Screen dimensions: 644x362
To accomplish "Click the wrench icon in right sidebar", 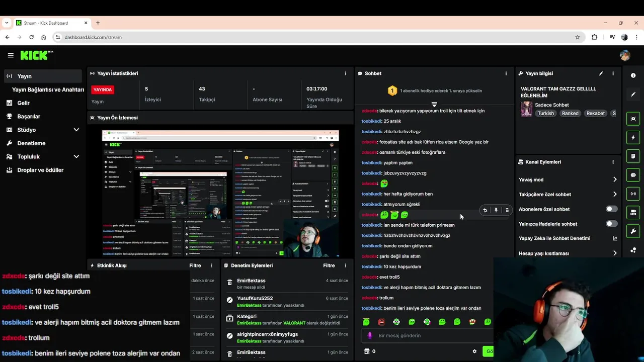I will [x=633, y=231].
